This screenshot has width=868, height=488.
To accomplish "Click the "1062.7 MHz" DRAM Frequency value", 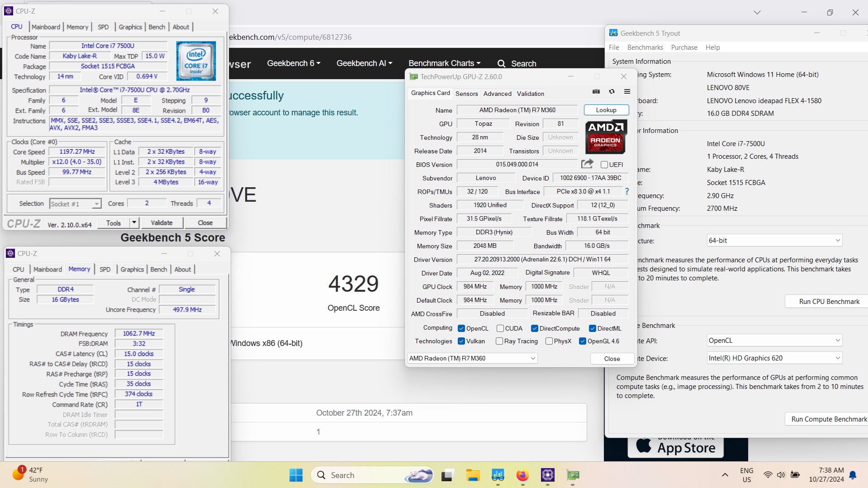I will [139, 333].
